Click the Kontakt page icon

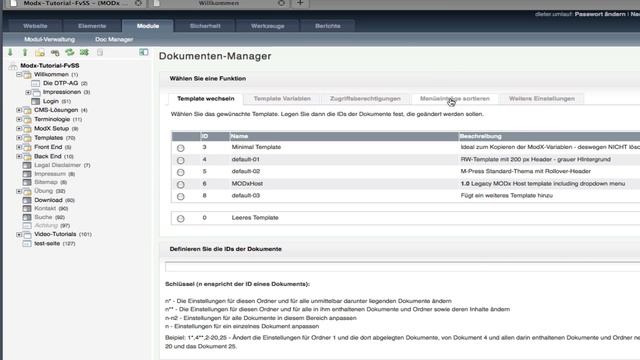point(27,209)
